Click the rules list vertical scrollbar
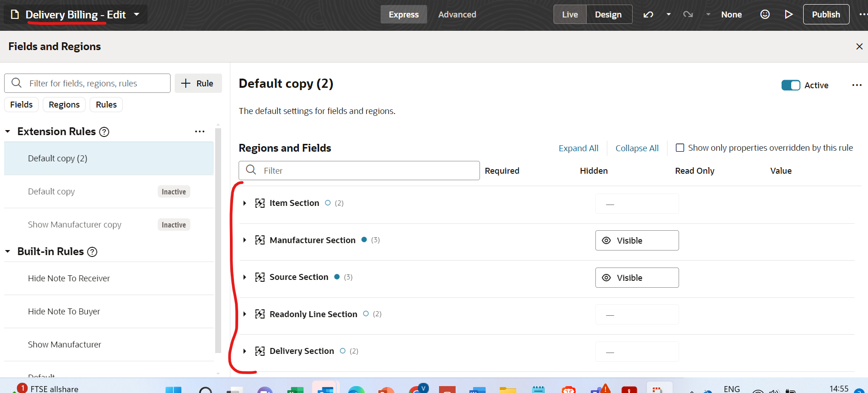 (218, 240)
